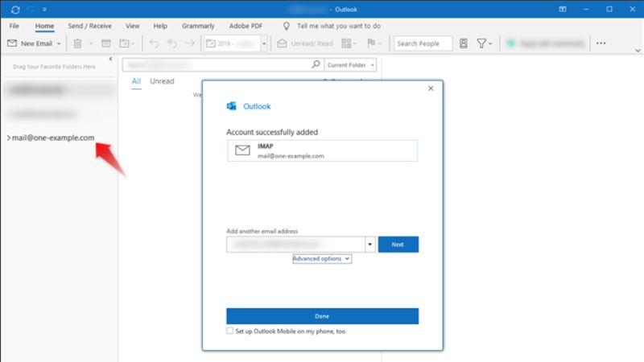Open the Address Book icon
The width and height of the screenshot is (644, 362).
click(x=464, y=43)
